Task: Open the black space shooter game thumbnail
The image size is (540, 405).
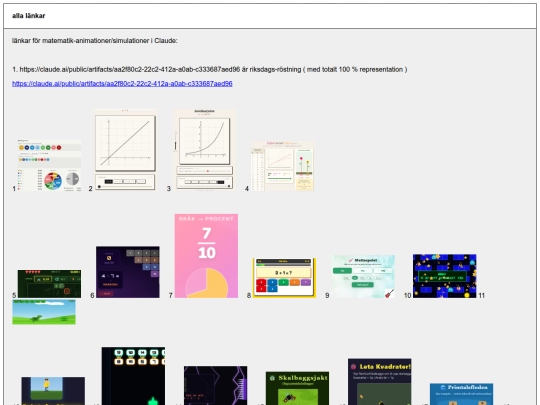Action: click(133, 376)
